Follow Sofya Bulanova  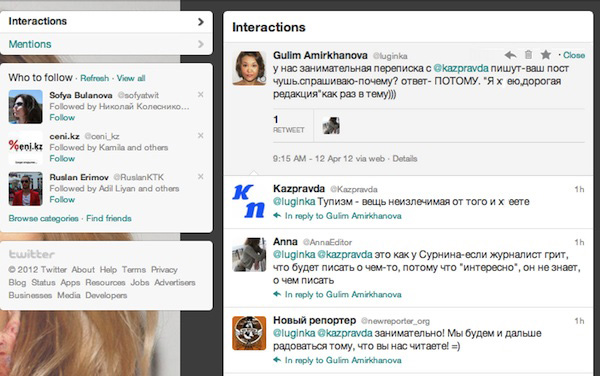point(62,117)
